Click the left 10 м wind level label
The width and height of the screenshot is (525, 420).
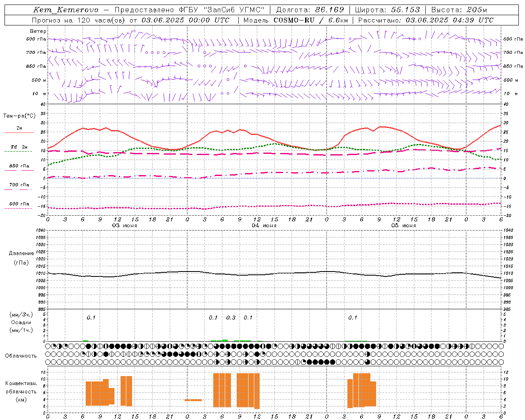39,94
